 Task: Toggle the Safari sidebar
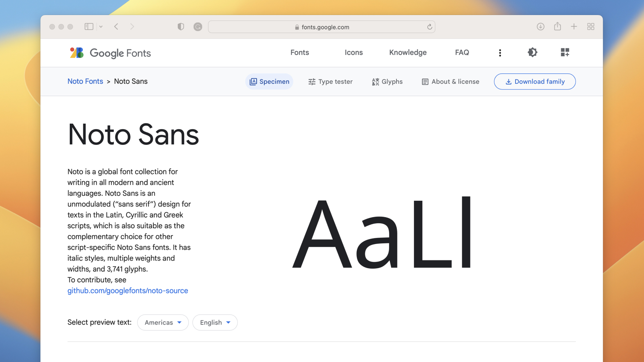click(89, 27)
